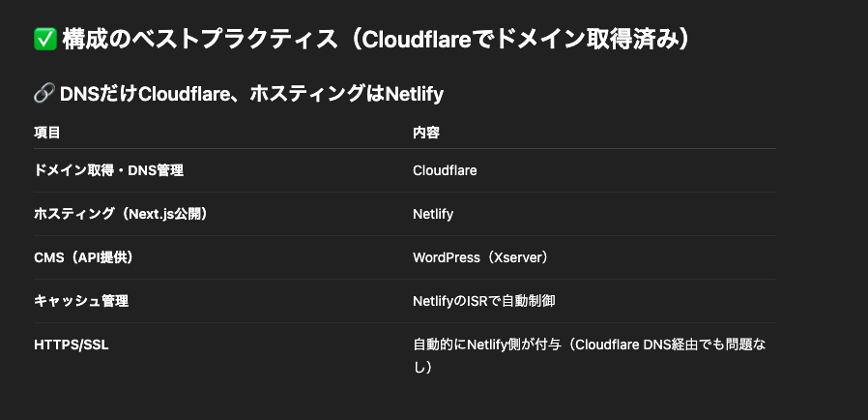This screenshot has width=868, height=420.
Task: Select the ホスティング（Next.js公開） row label
Action: pyautogui.click(x=121, y=214)
